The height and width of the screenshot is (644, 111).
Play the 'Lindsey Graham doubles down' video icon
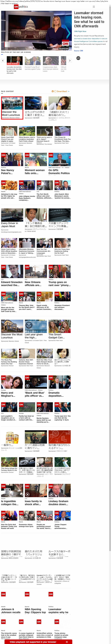(51, 494)
